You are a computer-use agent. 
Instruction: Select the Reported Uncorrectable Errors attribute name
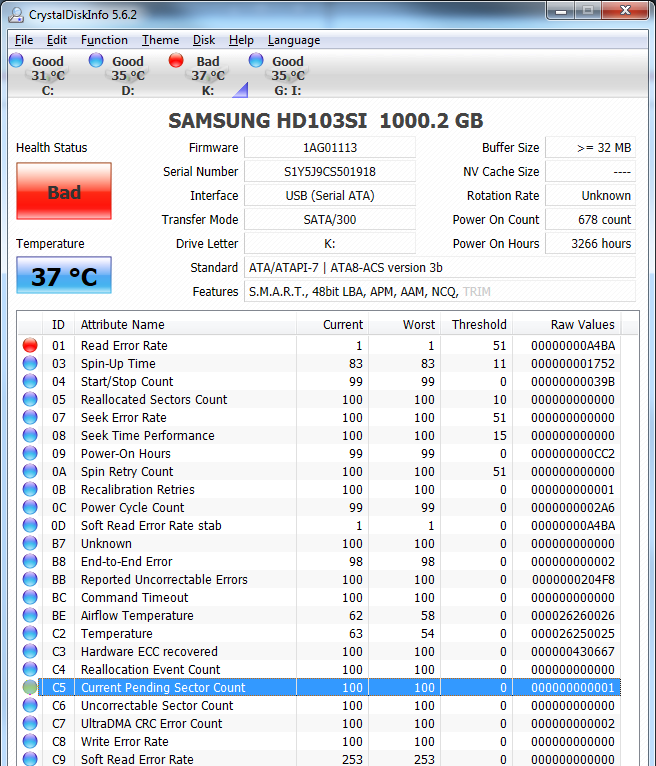coord(164,579)
